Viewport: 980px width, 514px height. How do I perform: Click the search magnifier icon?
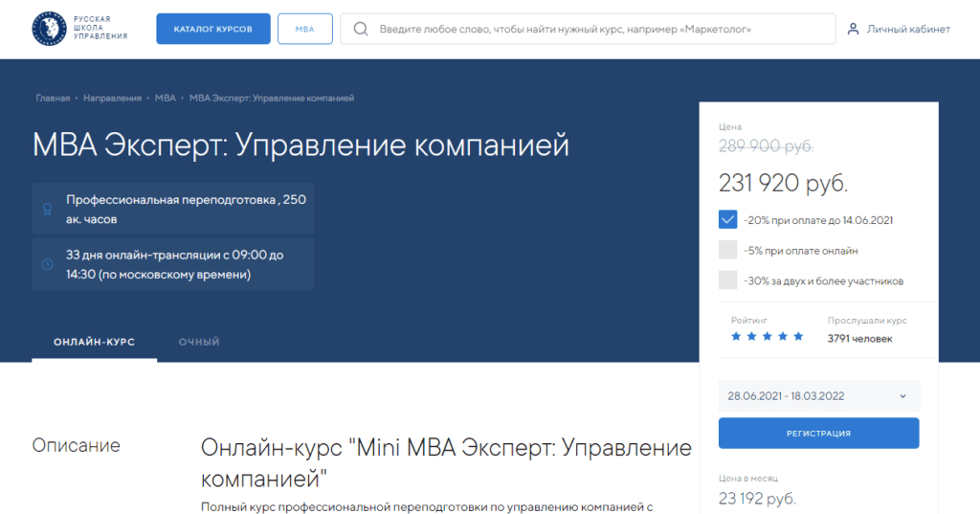coord(361,29)
